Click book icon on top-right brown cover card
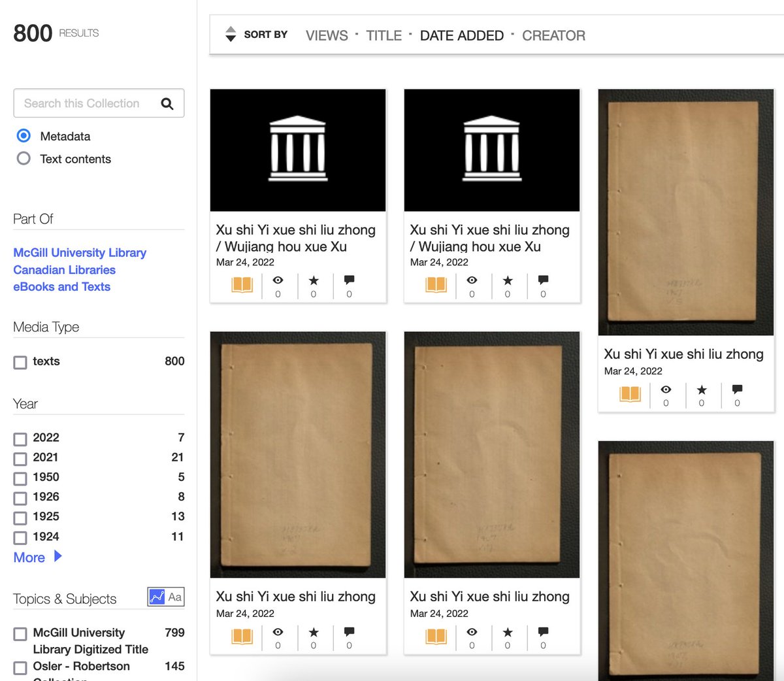784x681 pixels. (630, 394)
